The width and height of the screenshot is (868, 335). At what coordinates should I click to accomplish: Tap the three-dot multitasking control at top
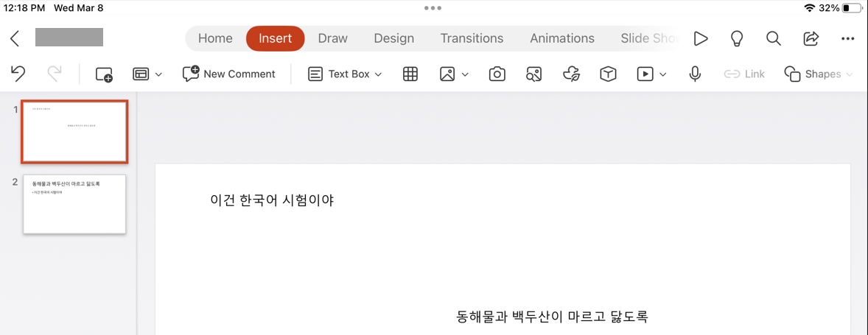coord(433,8)
